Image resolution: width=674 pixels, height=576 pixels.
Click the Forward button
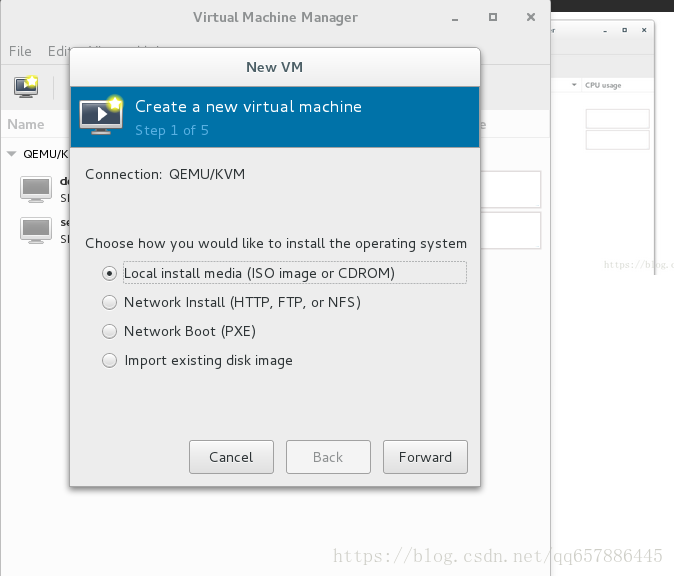coord(425,457)
